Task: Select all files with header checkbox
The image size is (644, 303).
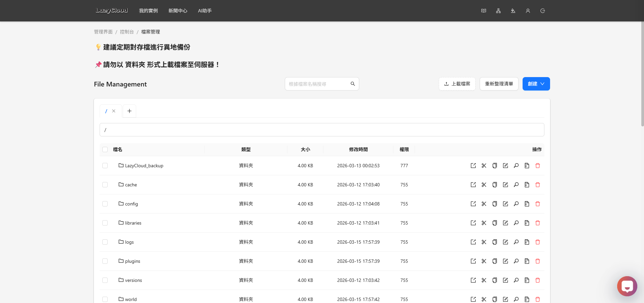Action: (105, 149)
